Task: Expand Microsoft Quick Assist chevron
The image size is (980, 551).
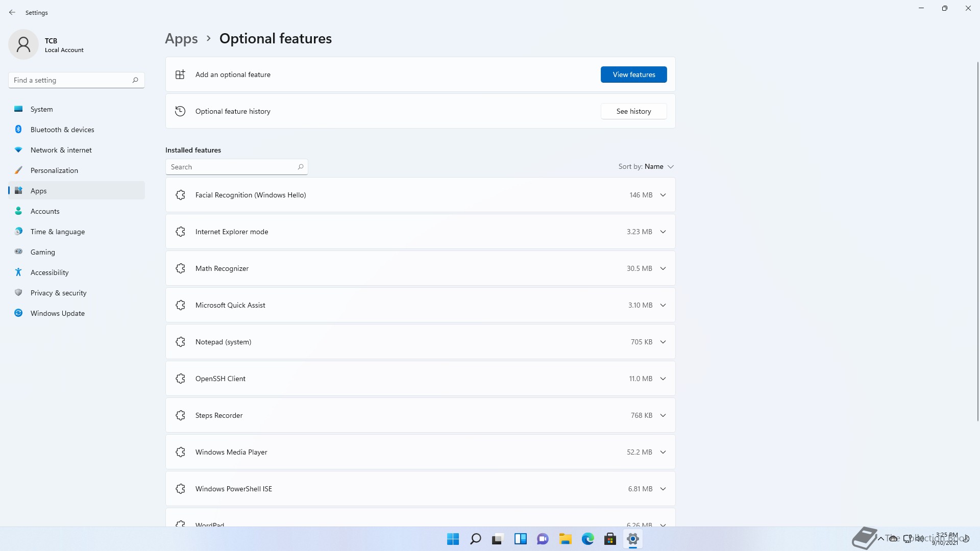Action: [x=663, y=305]
